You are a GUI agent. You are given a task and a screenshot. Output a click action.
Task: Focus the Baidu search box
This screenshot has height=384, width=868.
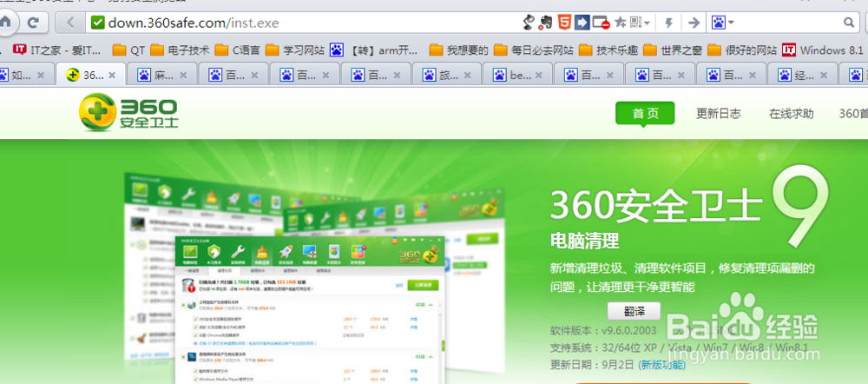tap(789, 23)
